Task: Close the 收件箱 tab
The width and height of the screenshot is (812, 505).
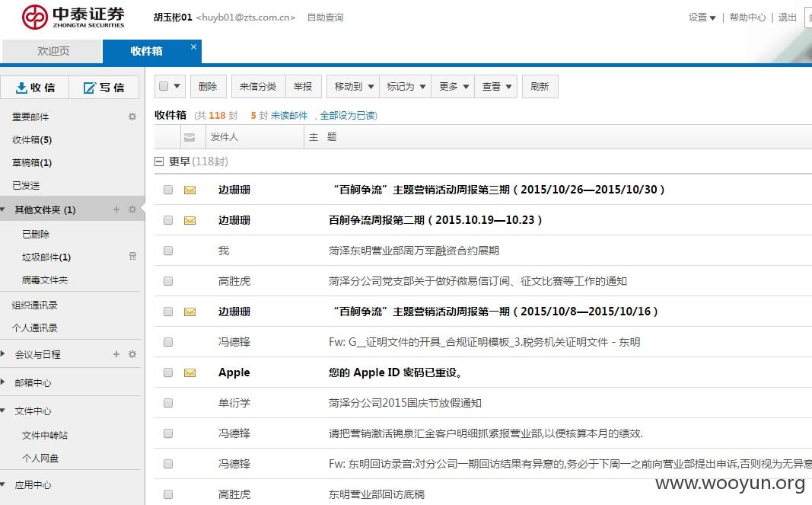Action: point(193,46)
